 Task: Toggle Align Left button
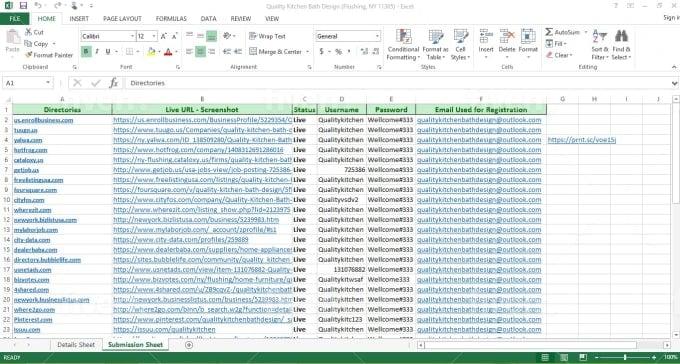(x=190, y=52)
